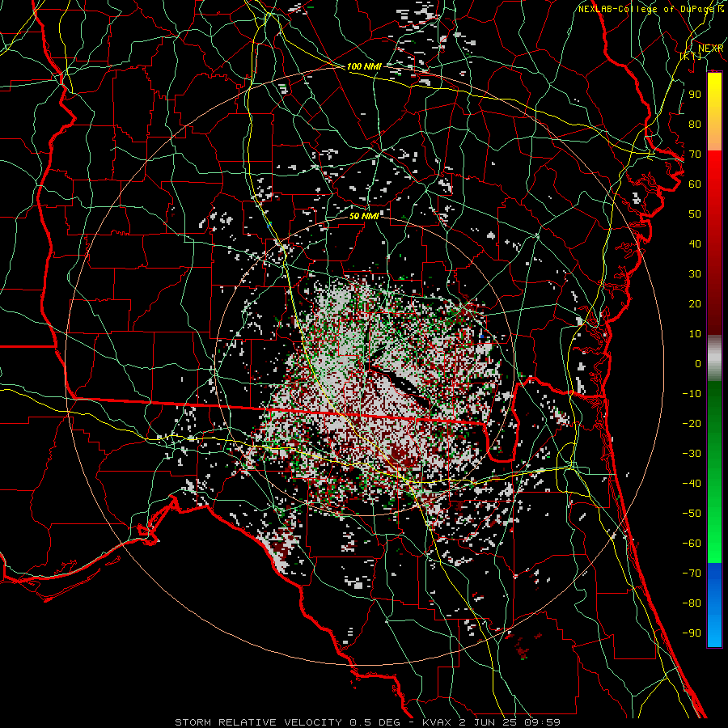Click the -70 value on velocity scale
This screenshot has height=728, width=728.
pos(692,574)
